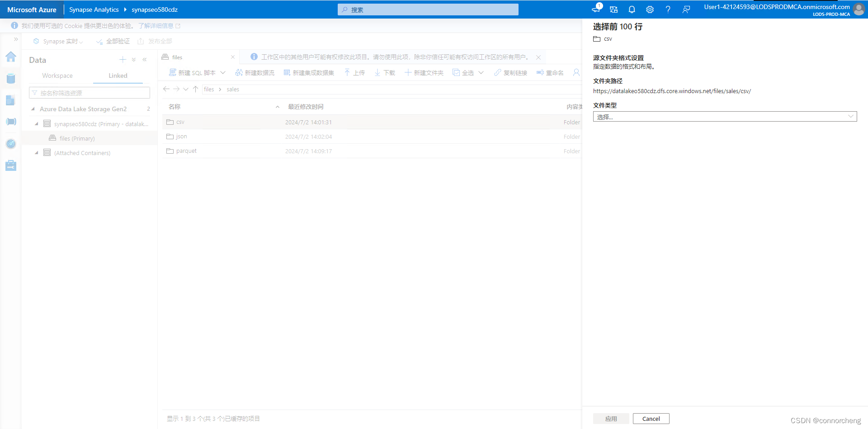Collapse the Data panel
Screen dimensions: 868x429
click(145, 60)
